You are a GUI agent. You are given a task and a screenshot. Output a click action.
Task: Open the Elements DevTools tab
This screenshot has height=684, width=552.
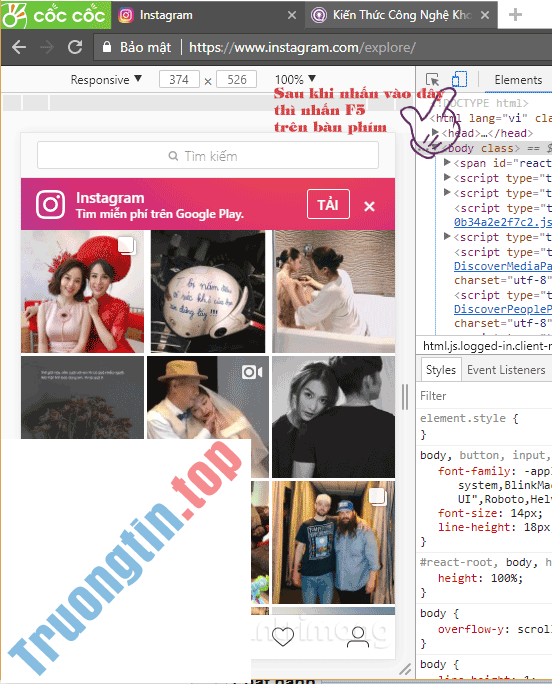(518, 80)
